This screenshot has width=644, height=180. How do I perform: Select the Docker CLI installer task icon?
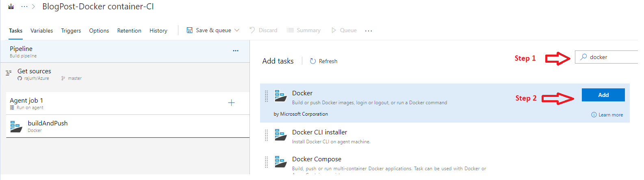[280, 135]
